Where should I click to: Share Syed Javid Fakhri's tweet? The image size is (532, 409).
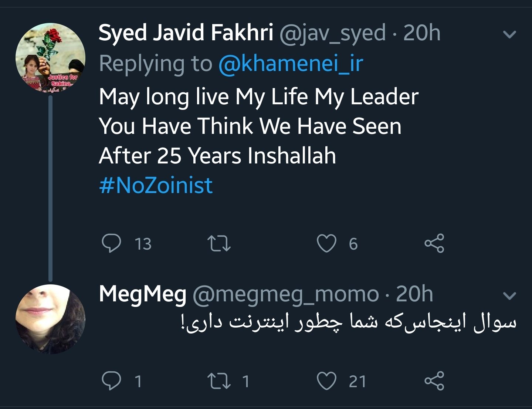tap(434, 244)
